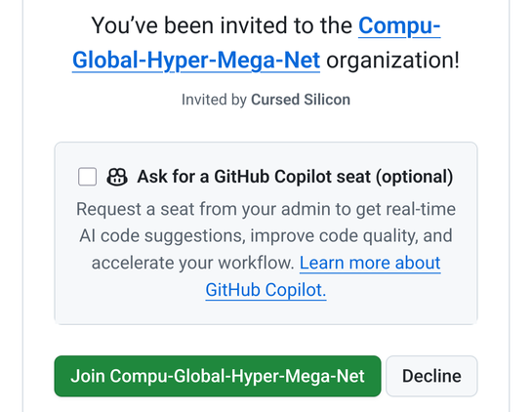Click the 'GitHub Copilot.' link text
This screenshot has height=412, width=532.
(x=266, y=290)
